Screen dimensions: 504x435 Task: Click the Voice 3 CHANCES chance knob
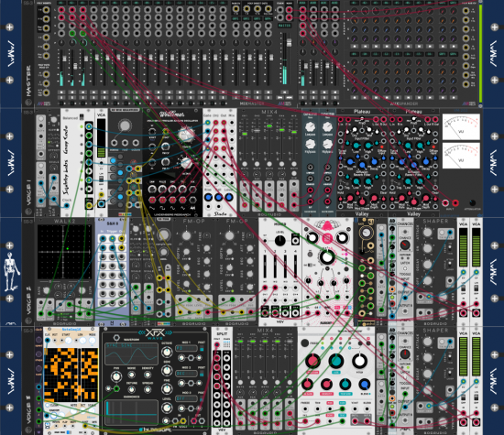click(405, 354)
